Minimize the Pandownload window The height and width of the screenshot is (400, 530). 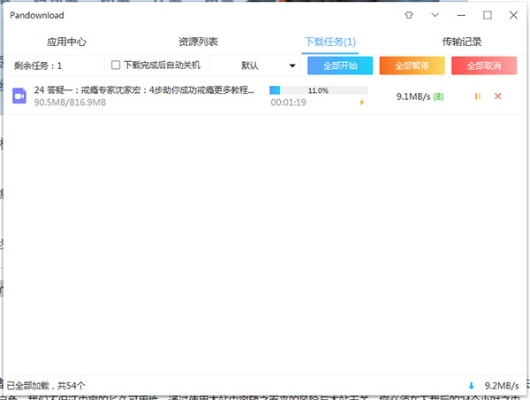[461, 15]
